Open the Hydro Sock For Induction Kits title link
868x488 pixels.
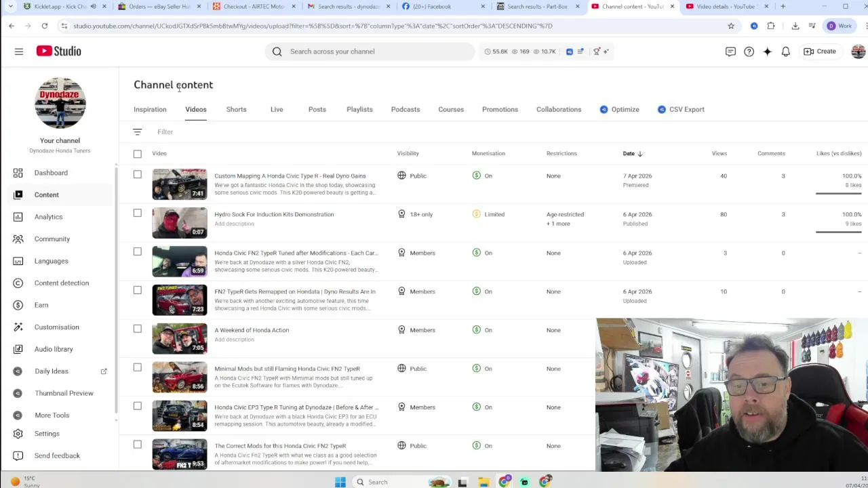(x=274, y=214)
